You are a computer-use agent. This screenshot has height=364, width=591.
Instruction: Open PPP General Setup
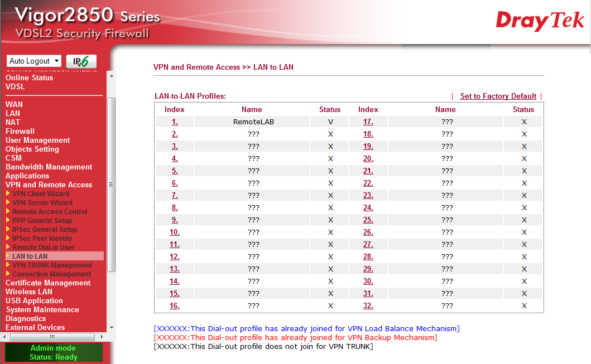(42, 221)
